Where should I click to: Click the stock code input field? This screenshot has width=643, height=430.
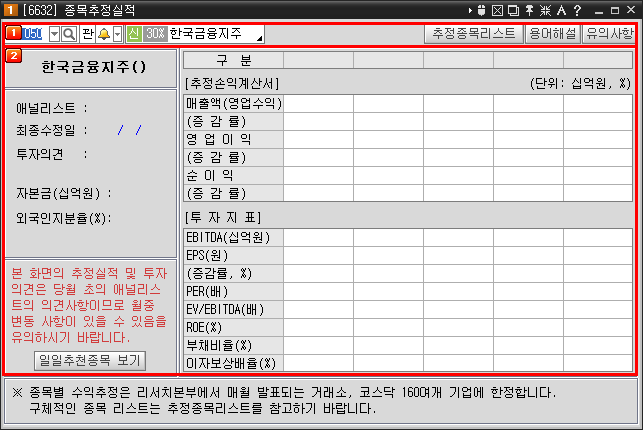tap(33, 34)
